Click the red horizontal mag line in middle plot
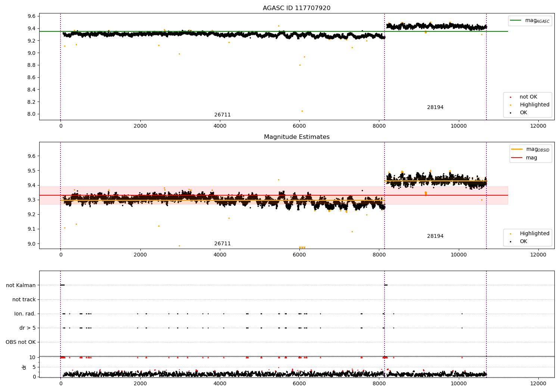Image resolution: width=560 pixels, height=392 pixels. [x=274, y=195]
